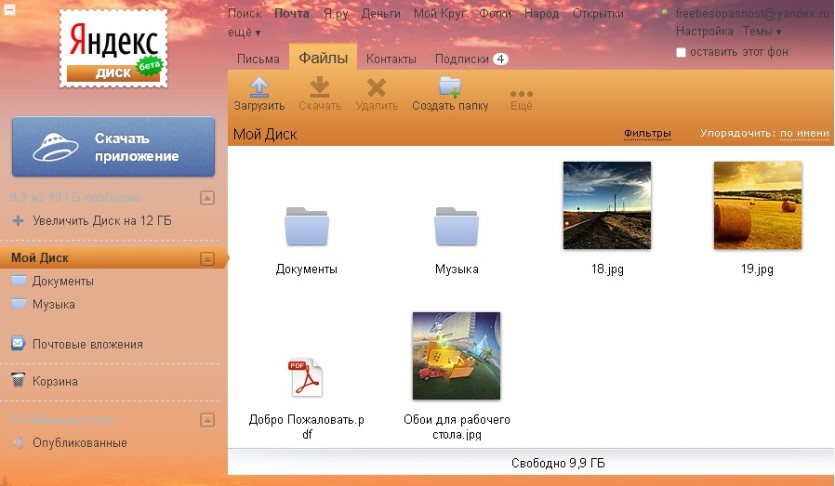Collapse the Мой Диск sidebar section
Screen dimensions: 835x486
pos(207,259)
